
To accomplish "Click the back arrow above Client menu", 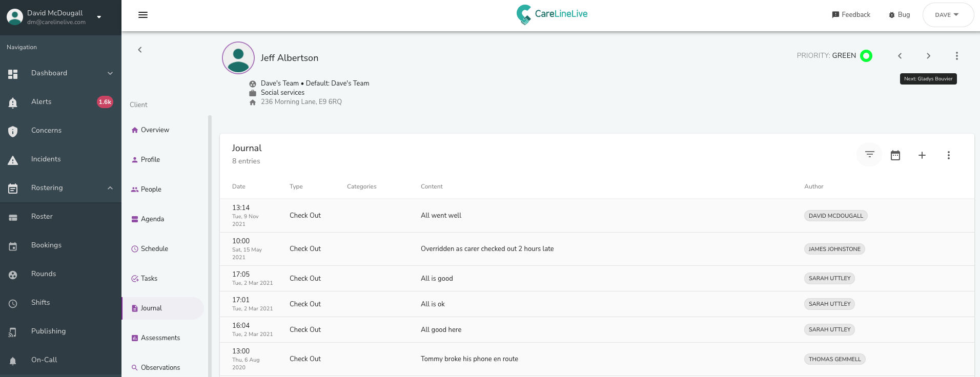I will tap(140, 50).
